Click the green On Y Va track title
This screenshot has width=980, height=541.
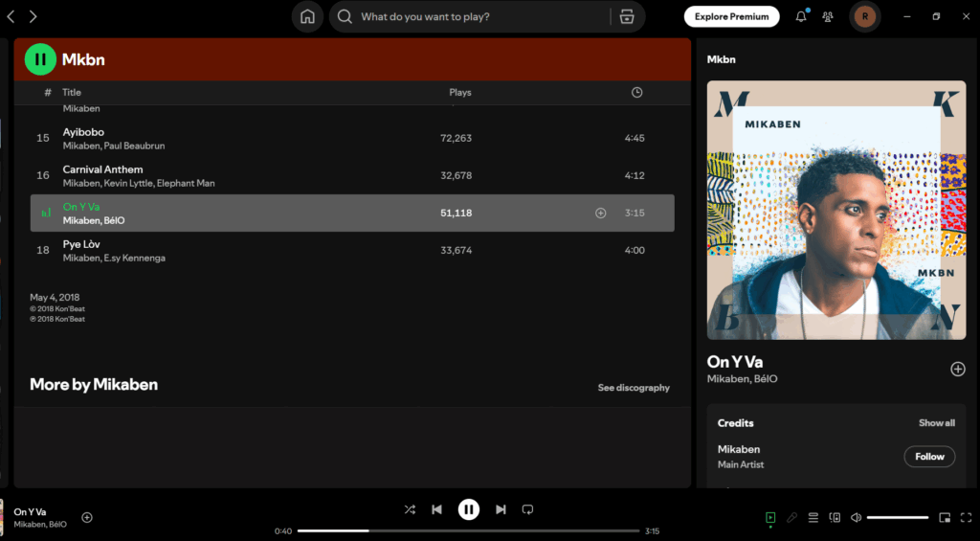coord(81,207)
